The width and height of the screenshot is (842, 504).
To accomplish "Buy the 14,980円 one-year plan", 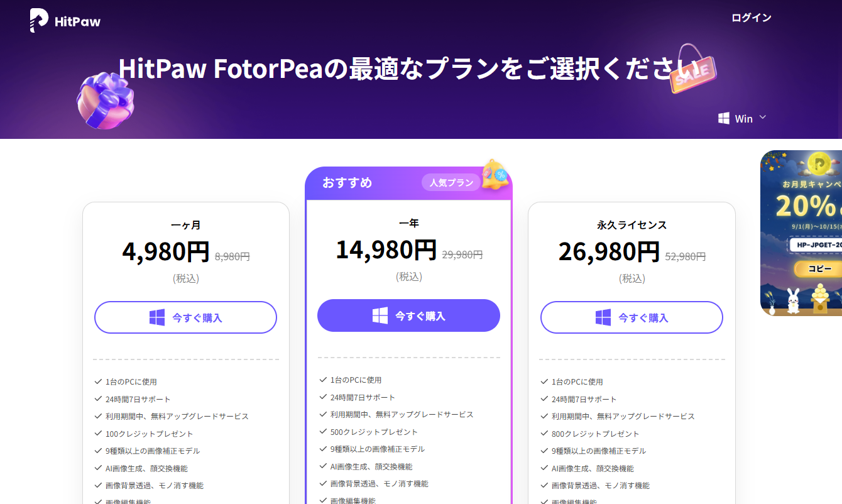I will point(408,315).
